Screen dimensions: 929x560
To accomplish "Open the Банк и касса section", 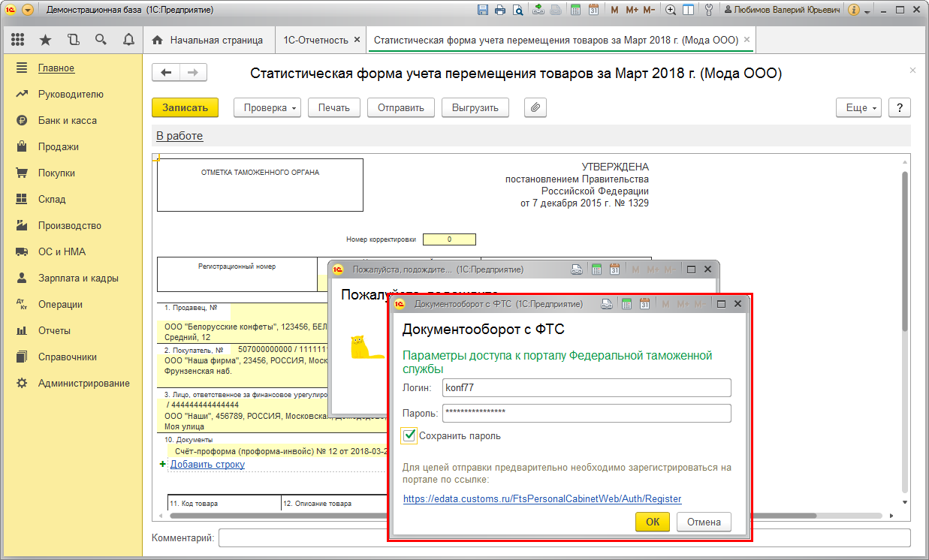I will (x=68, y=121).
